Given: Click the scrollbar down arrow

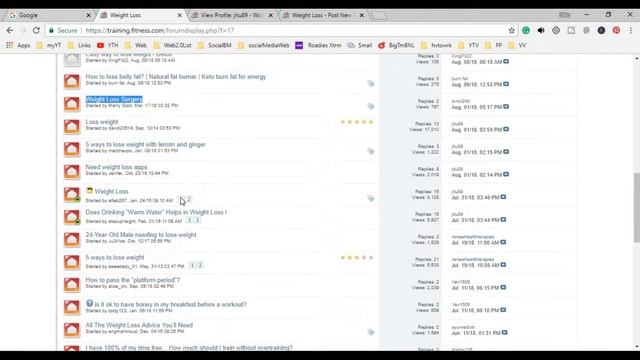Looking at the screenshot, I should coord(636,347).
